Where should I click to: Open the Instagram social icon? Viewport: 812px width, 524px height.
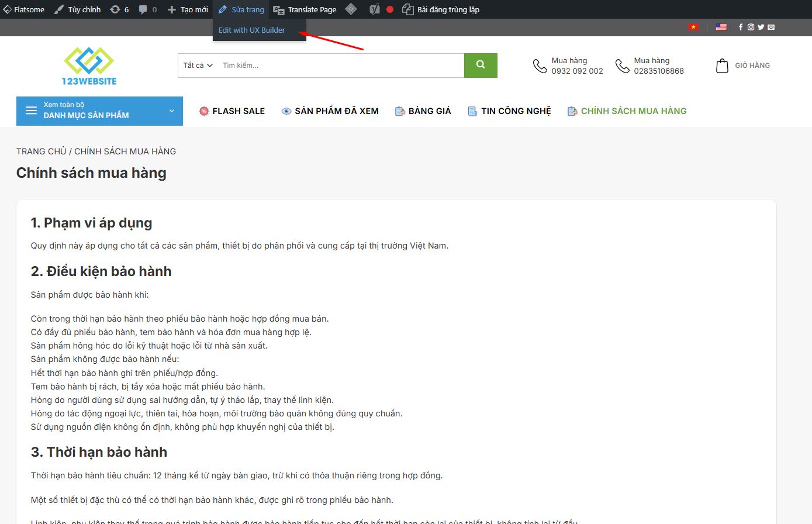(751, 27)
